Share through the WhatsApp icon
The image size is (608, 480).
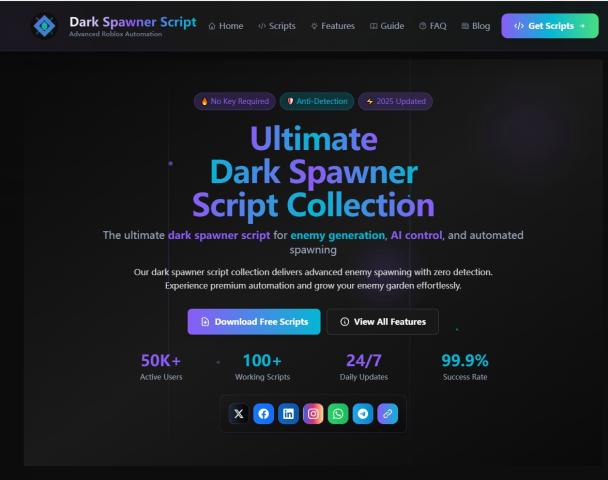(338, 414)
